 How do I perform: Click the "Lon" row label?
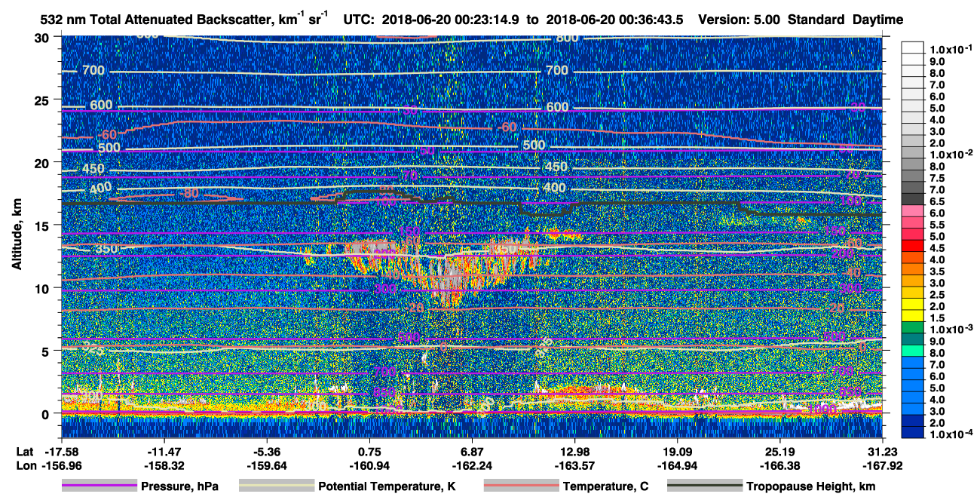pos(25,465)
